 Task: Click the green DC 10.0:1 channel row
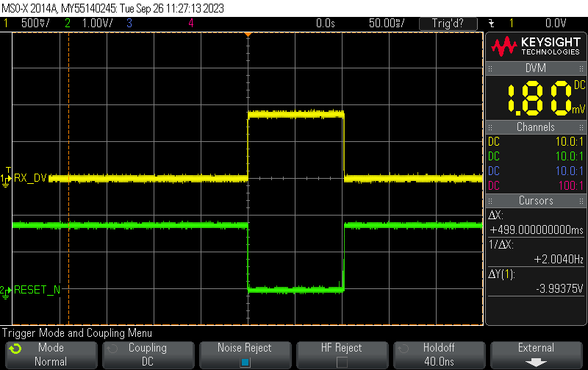(536, 157)
